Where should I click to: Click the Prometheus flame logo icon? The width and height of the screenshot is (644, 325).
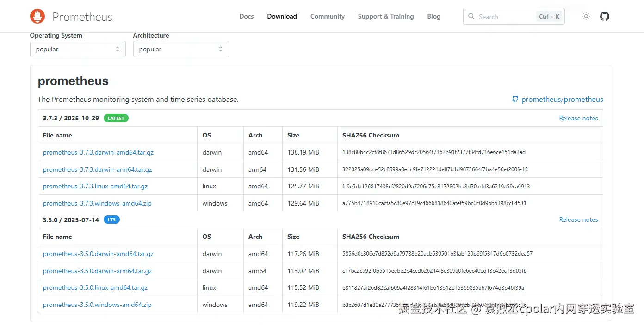37,16
